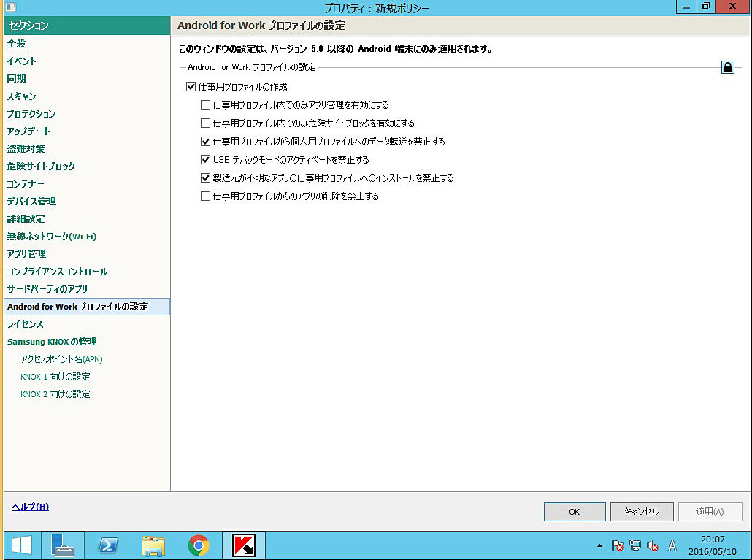The width and height of the screenshot is (752, 560).
Task: Minimize the プロパティ window
Action: tap(686, 7)
